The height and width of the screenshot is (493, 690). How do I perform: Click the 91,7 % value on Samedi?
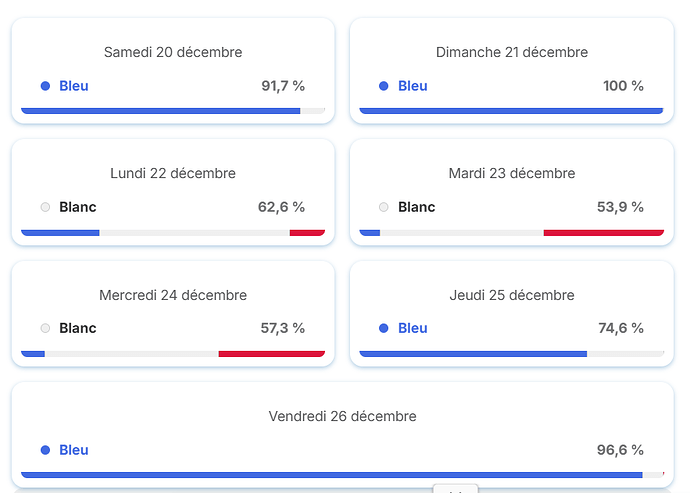283,86
